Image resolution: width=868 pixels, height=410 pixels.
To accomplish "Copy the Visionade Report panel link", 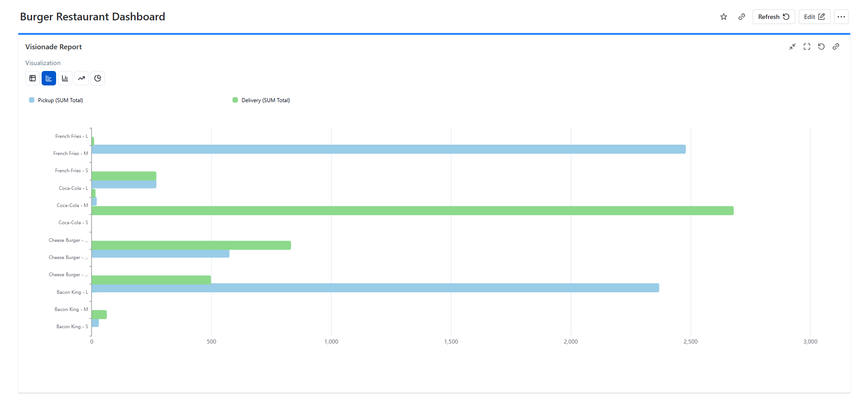I will pyautogui.click(x=836, y=47).
